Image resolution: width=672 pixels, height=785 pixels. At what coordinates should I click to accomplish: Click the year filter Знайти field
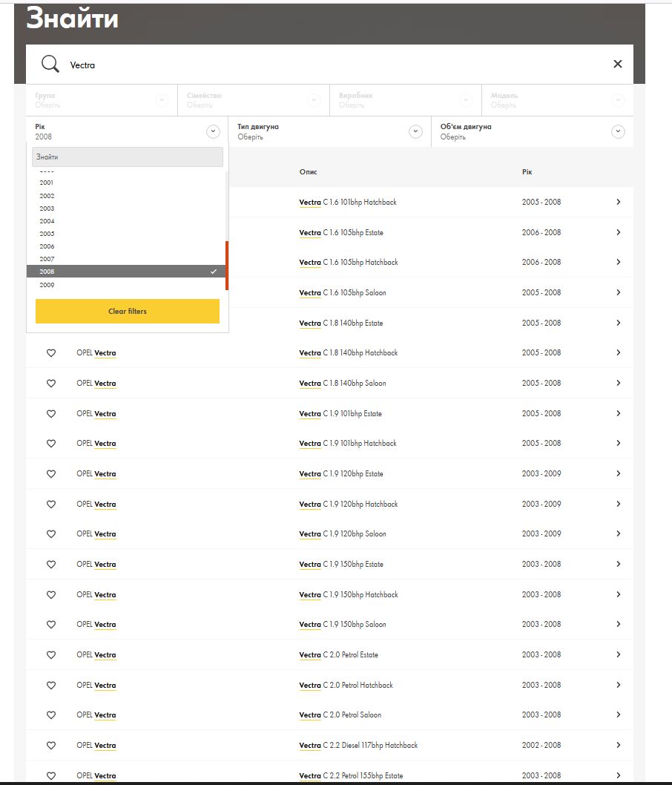click(128, 157)
